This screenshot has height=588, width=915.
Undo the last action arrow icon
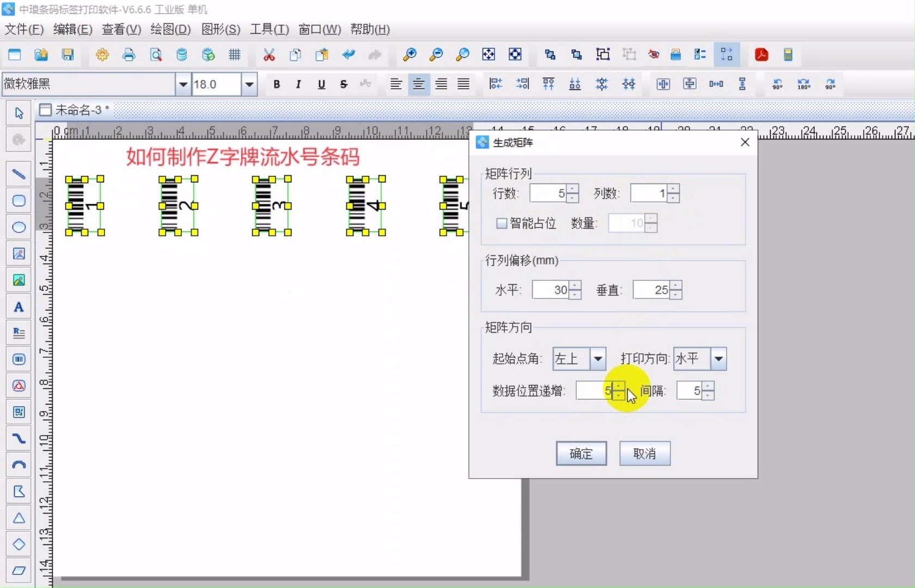349,54
